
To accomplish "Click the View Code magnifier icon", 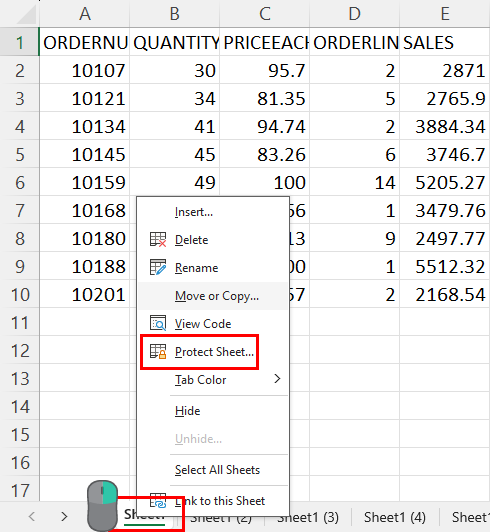I will pos(158,323).
